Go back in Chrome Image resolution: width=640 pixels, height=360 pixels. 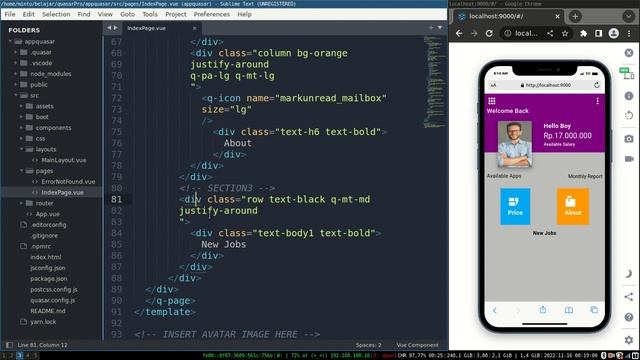459,33
